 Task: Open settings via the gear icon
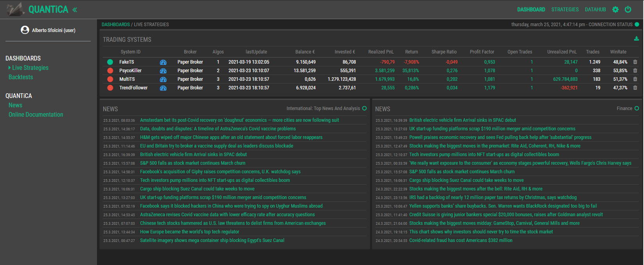(615, 9)
